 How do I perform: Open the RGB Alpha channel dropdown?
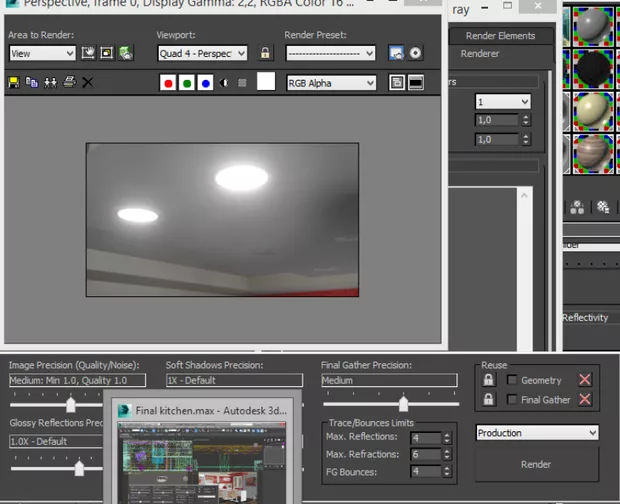(331, 82)
